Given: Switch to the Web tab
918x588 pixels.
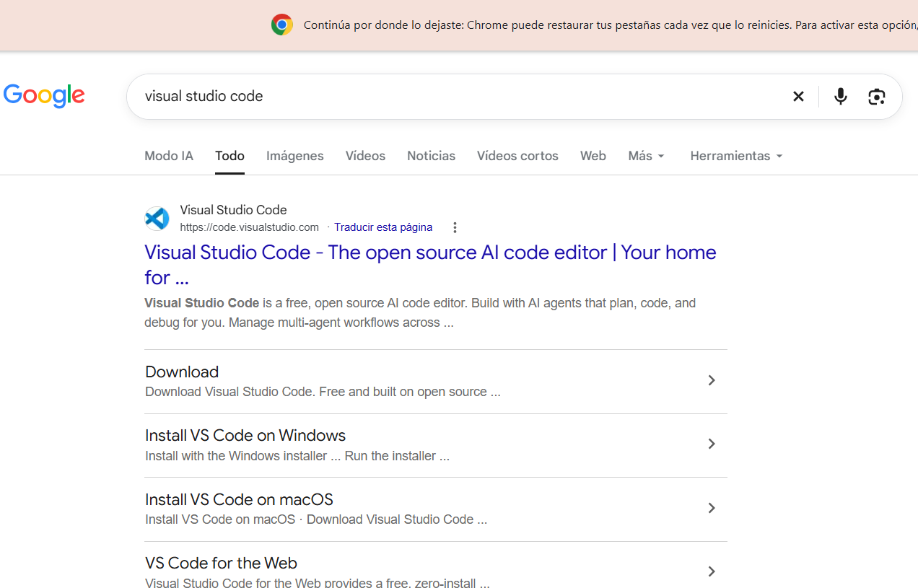Looking at the screenshot, I should pos(593,156).
